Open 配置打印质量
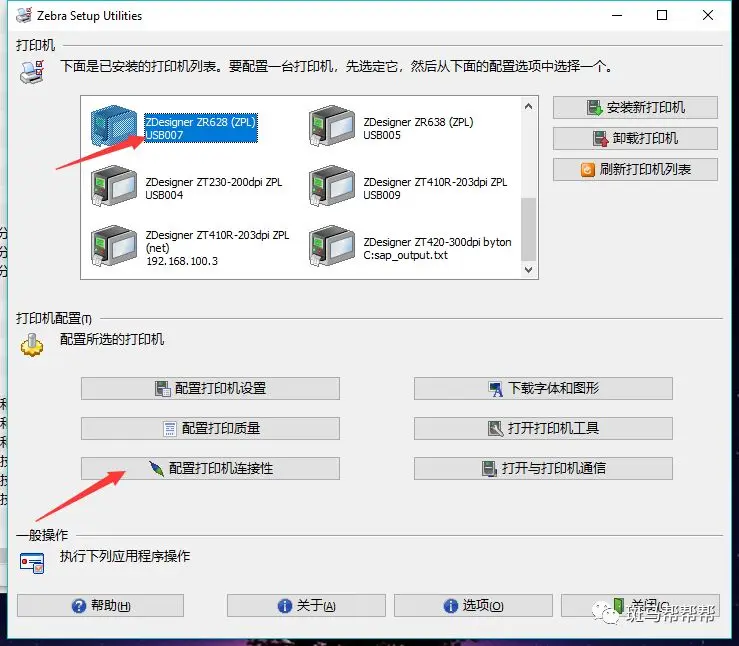 coord(210,428)
